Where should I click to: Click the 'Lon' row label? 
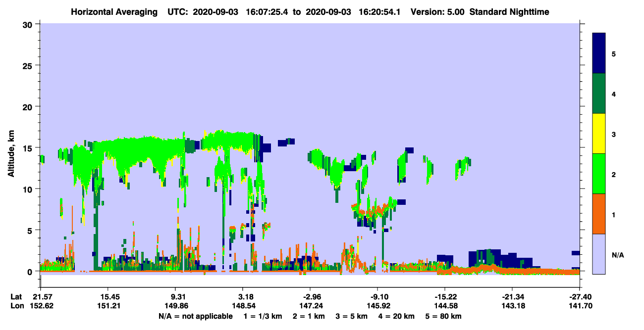pyautogui.click(x=17, y=306)
